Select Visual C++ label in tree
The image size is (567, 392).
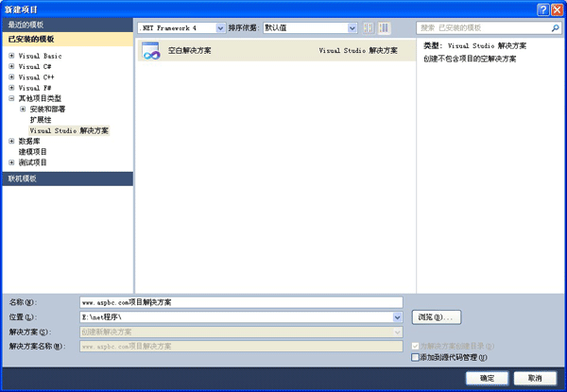(36, 77)
